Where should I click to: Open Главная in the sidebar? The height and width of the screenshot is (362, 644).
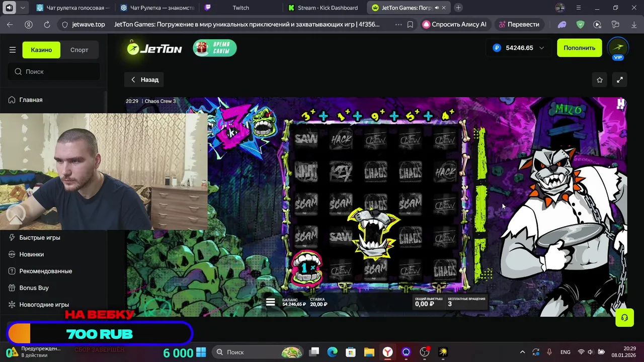pos(31,100)
